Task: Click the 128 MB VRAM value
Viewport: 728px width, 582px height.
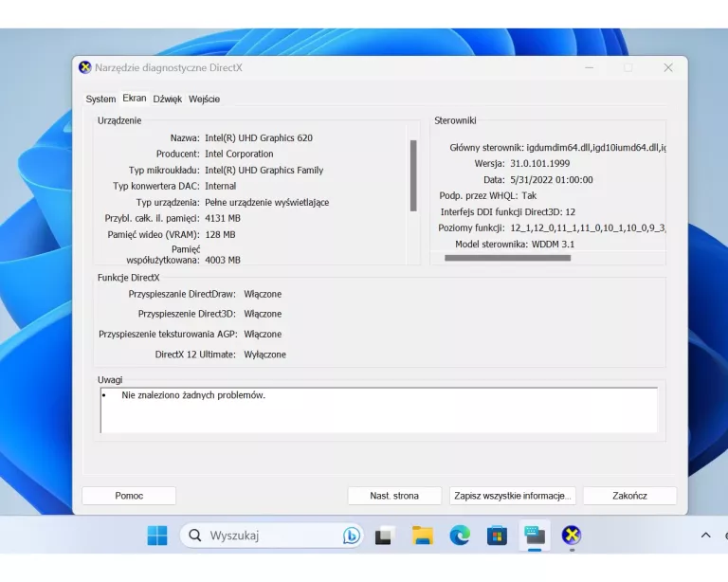Action: [x=220, y=234]
